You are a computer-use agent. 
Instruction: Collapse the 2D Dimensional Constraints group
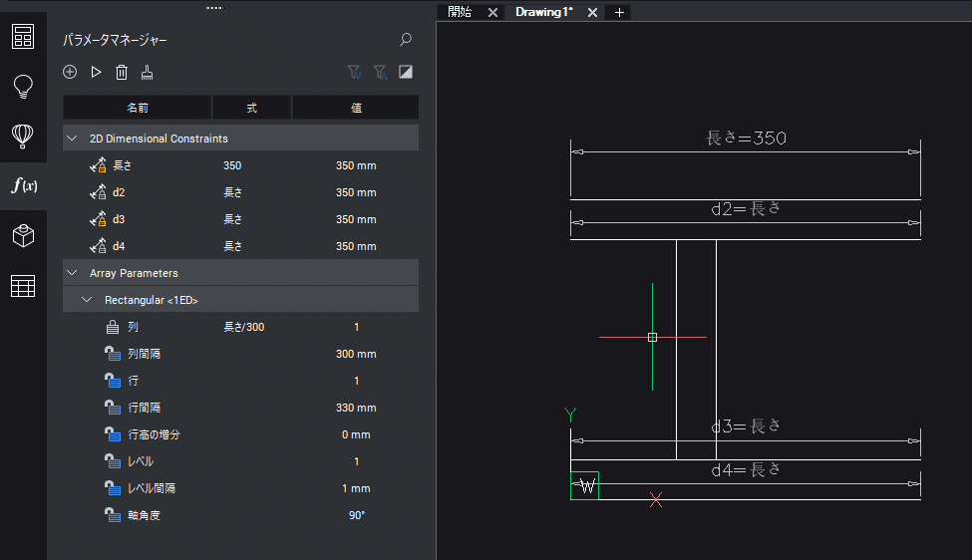(73, 139)
